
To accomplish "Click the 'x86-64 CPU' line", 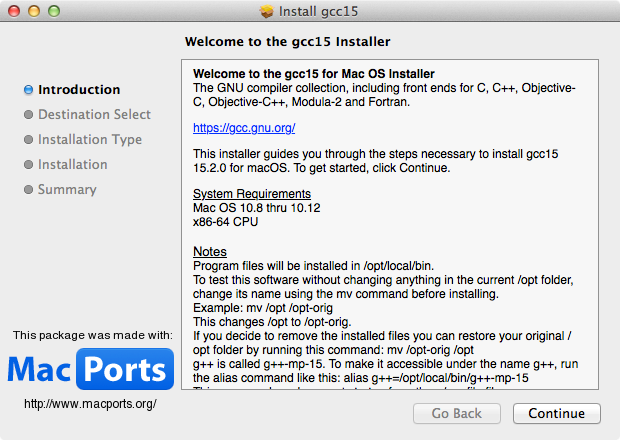I will 225,222.
